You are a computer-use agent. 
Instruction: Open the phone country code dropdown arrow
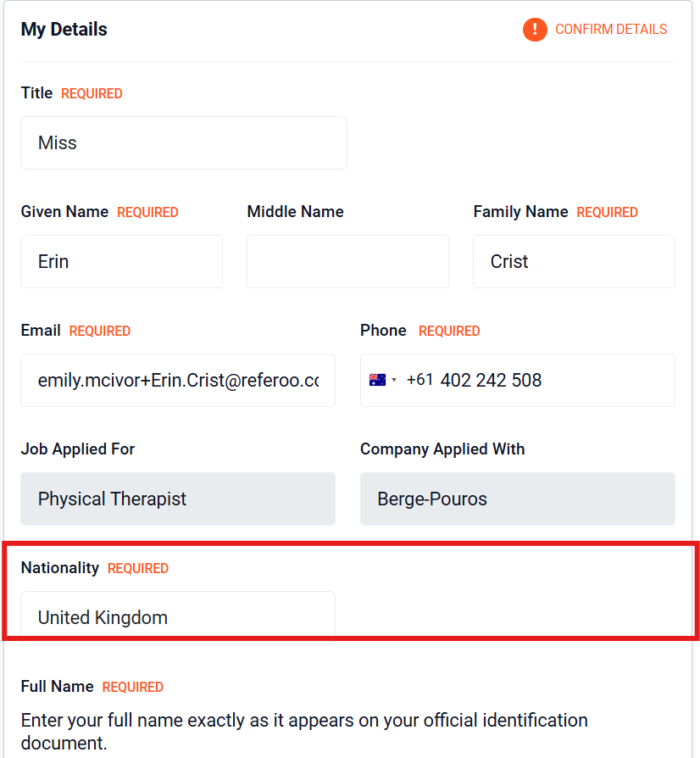point(394,380)
